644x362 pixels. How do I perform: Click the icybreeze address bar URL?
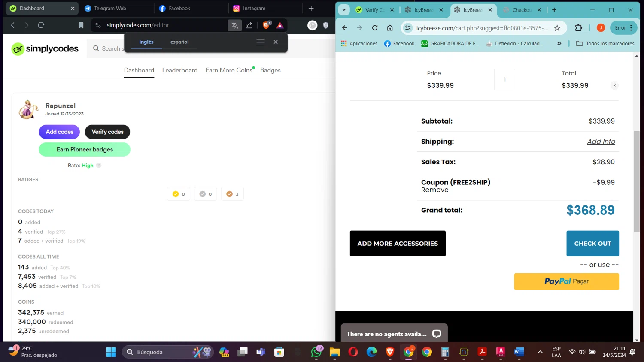482,28
